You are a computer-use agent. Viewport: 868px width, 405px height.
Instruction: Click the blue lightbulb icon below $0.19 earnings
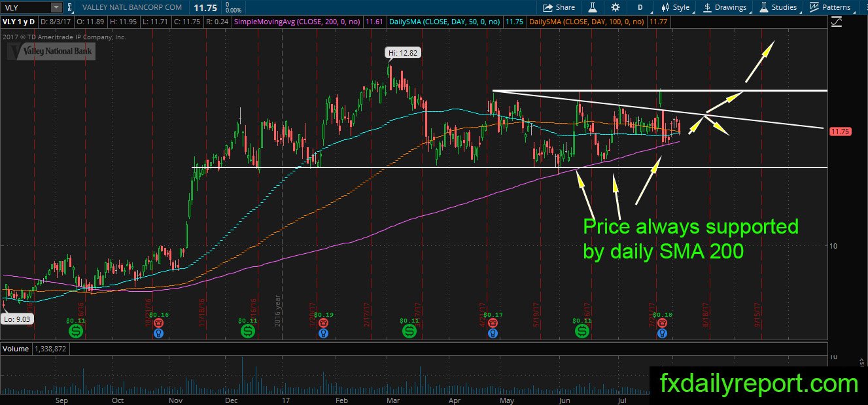323,334
